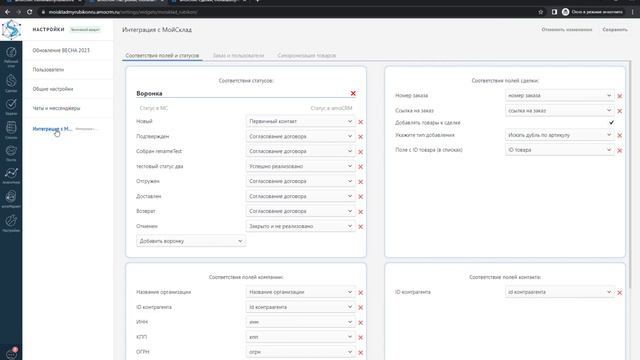640x360 pixels.
Task: Expand the Добавить воронку dropdown
Action: (191, 241)
